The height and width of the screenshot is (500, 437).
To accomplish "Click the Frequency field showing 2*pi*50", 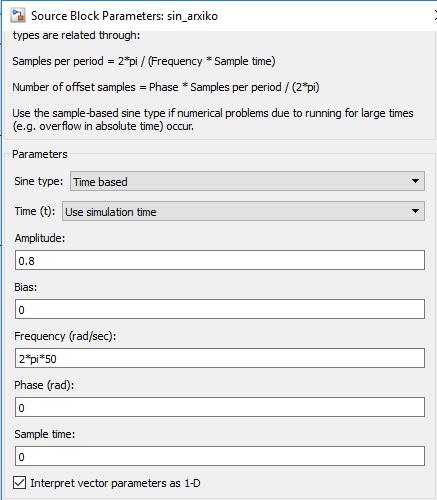I will (x=220, y=358).
